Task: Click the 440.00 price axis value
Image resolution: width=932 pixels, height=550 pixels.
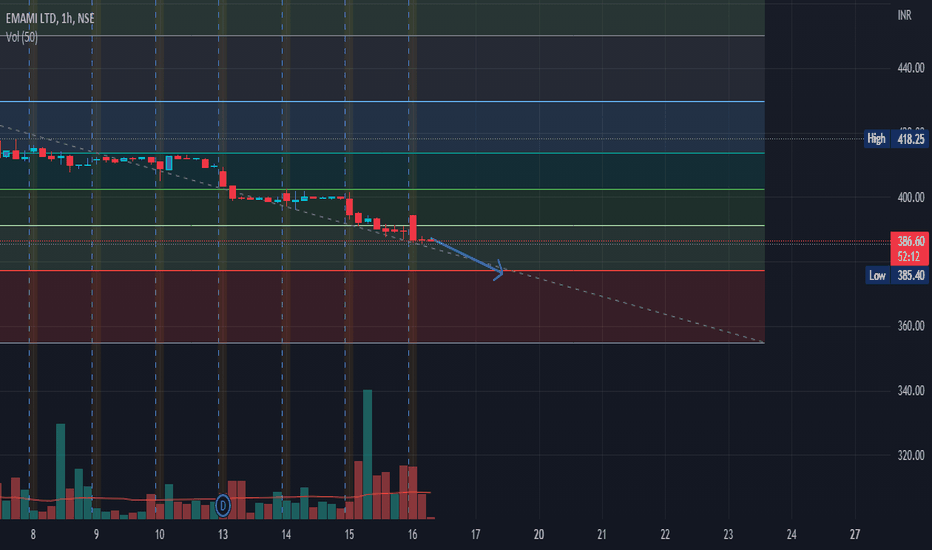Action: click(911, 68)
